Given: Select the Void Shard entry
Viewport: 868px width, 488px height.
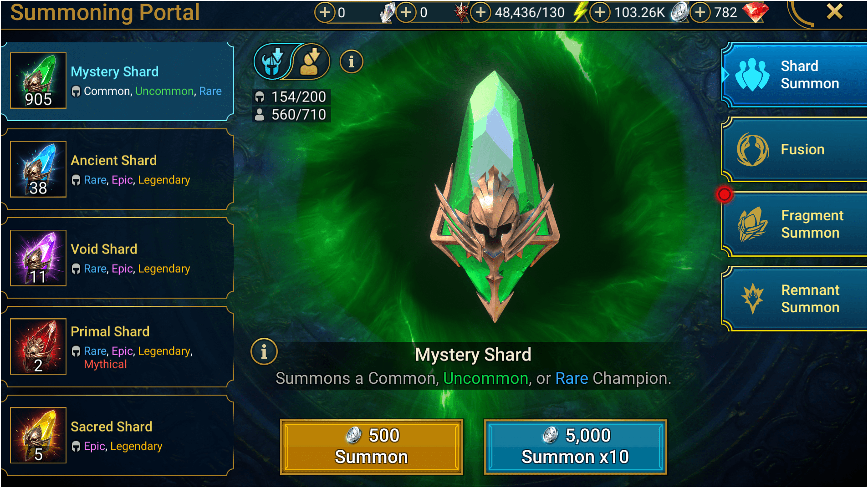Looking at the screenshot, I should pyautogui.click(x=117, y=258).
